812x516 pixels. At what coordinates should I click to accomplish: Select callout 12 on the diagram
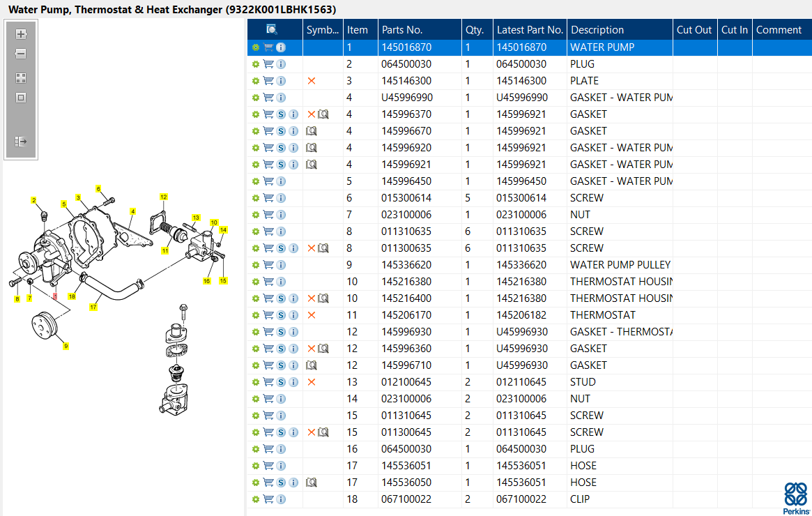pos(164,197)
